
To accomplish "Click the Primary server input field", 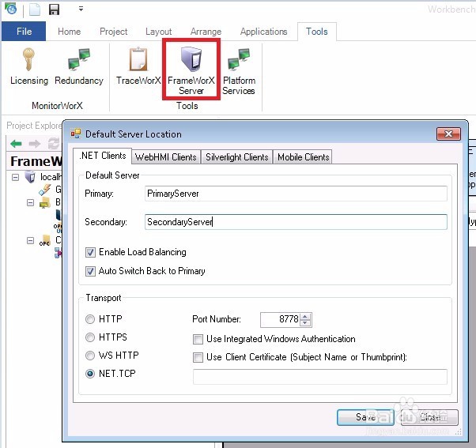I will click(x=296, y=194).
